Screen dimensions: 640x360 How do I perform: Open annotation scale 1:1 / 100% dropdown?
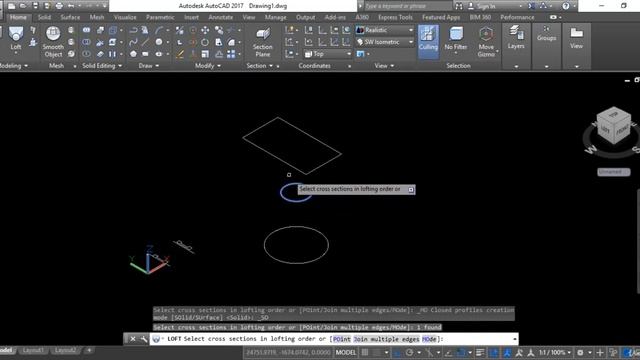(x=555, y=352)
